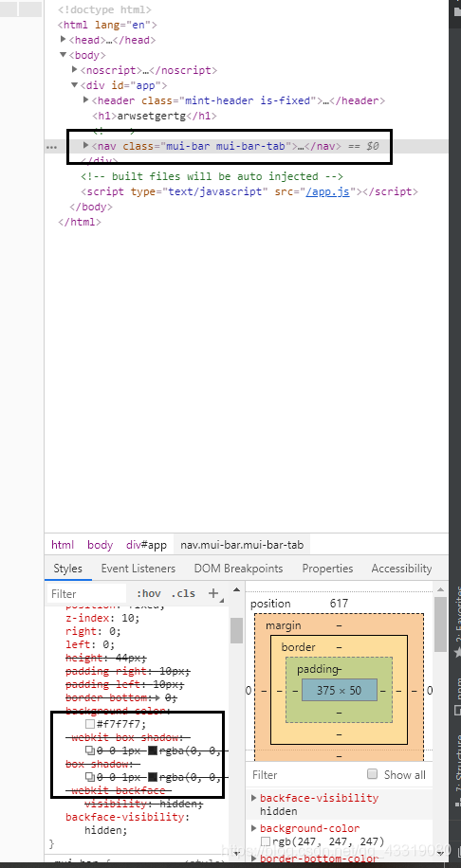Click the final backface-visibility property name

click(x=124, y=817)
